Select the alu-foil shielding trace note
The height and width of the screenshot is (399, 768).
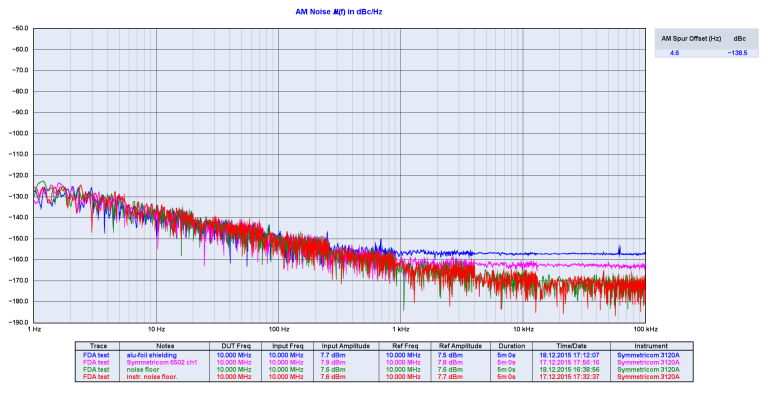click(151, 355)
